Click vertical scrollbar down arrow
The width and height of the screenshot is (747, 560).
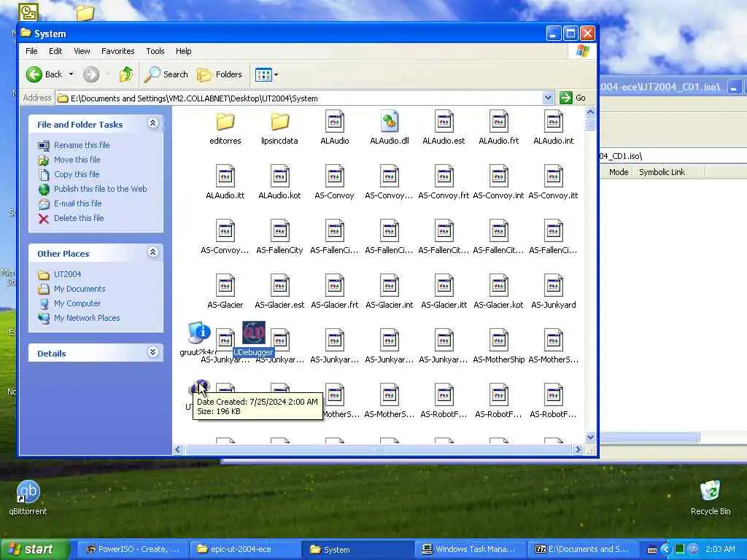coord(591,437)
